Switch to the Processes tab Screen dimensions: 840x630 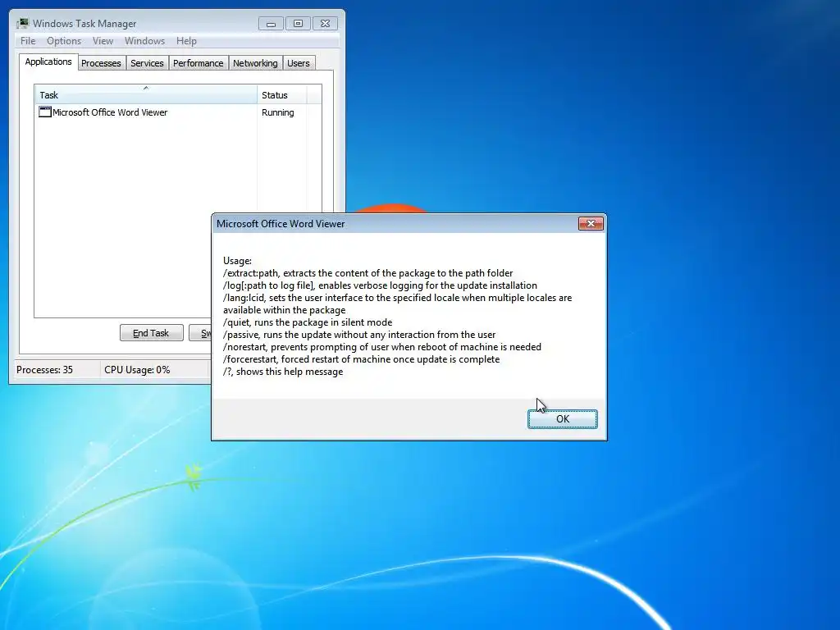pos(101,63)
